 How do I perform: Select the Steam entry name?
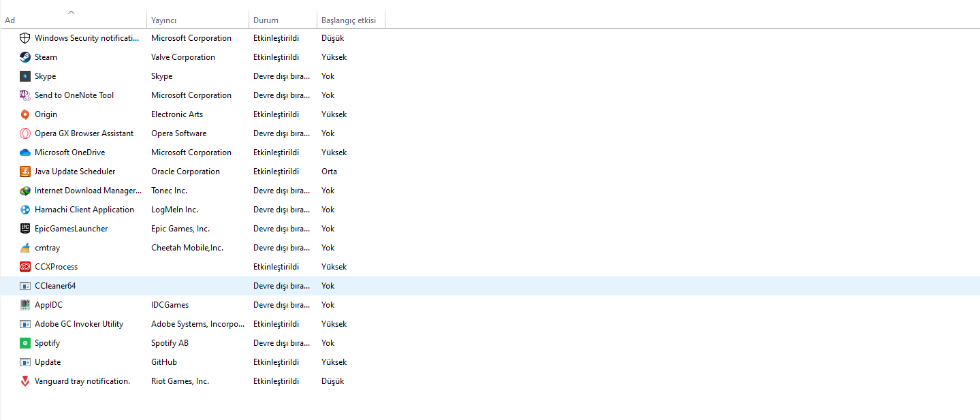pos(46,57)
